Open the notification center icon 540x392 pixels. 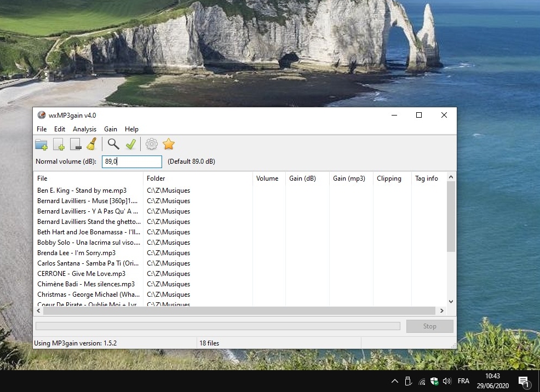coord(524,382)
